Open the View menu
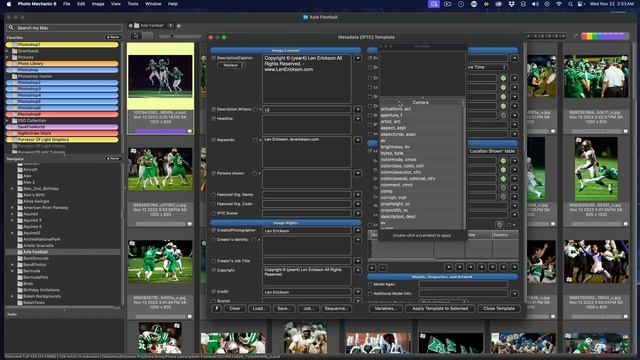This screenshot has height=360, width=640. coord(116,4)
